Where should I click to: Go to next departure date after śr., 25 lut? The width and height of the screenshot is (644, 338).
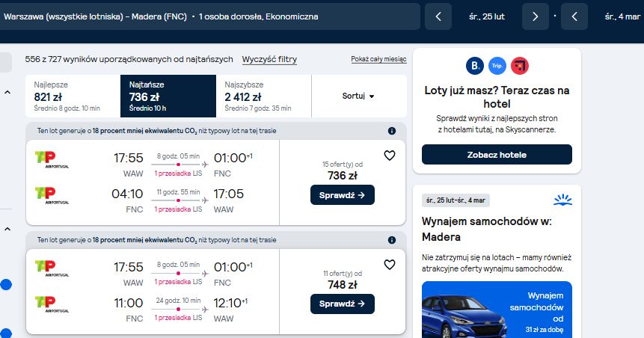[535, 16]
